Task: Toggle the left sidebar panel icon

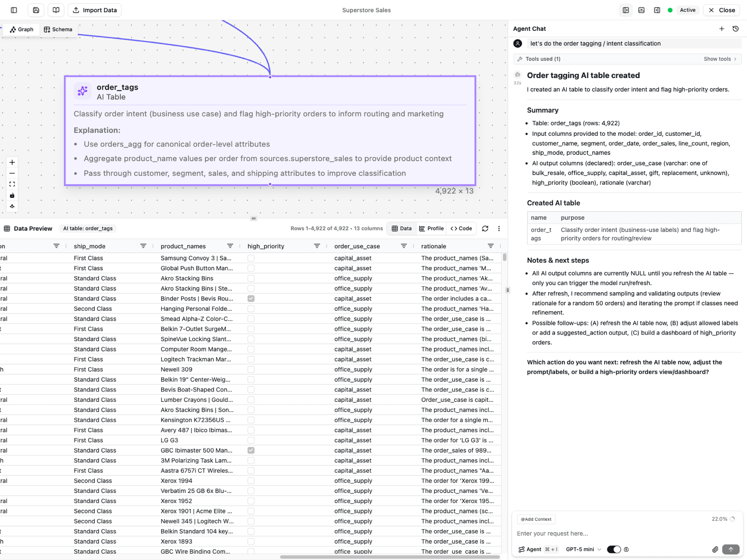Action: [14, 10]
